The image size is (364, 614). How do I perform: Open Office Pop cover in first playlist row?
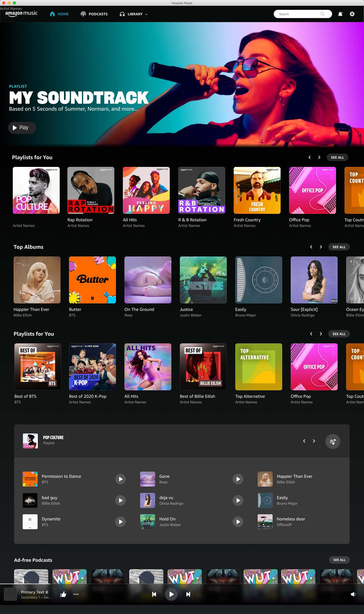pyautogui.click(x=313, y=190)
